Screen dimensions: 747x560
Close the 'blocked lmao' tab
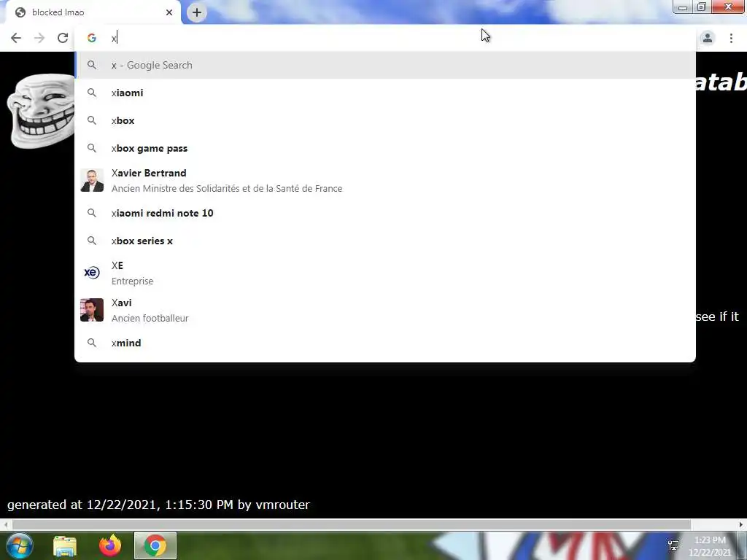[169, 12]
